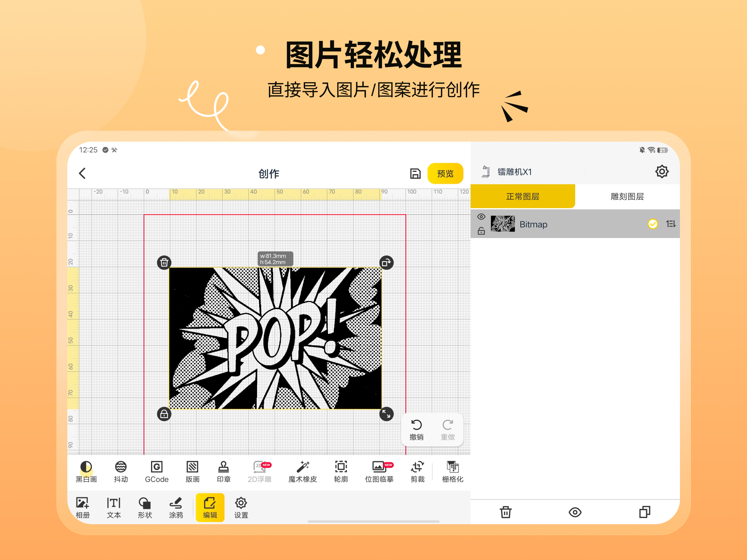Select the 编辑 edit tab
This screenshot has height=560, width=747.
[210, 508]
